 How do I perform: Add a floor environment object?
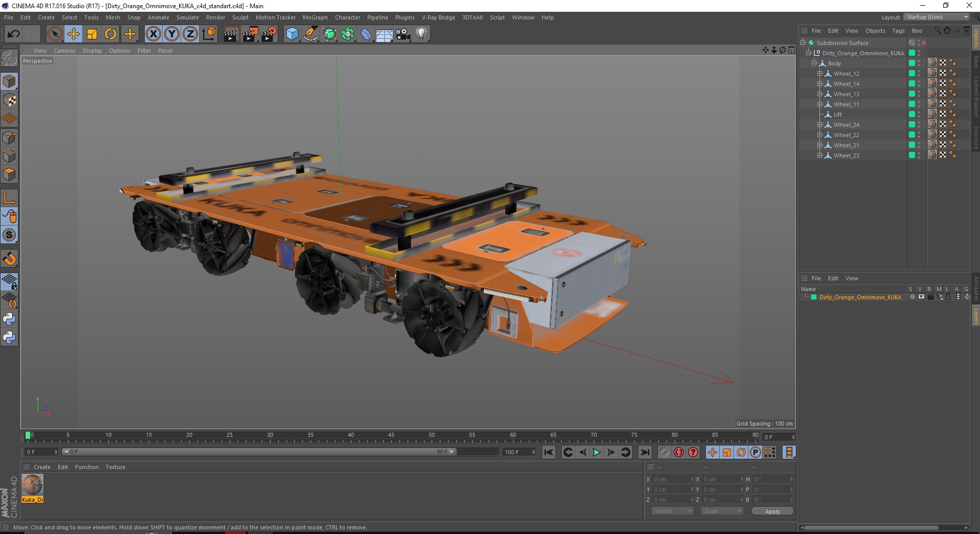click(385, 34)
